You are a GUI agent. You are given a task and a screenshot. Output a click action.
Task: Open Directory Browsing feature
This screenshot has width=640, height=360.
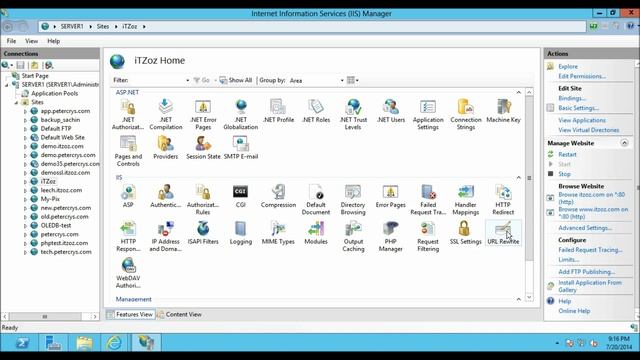coord(353,200)
